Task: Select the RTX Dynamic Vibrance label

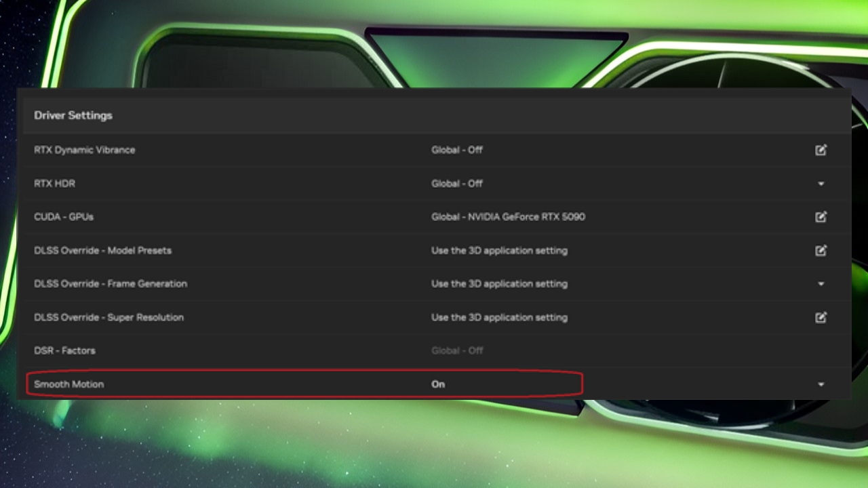Action: point(85,150)
